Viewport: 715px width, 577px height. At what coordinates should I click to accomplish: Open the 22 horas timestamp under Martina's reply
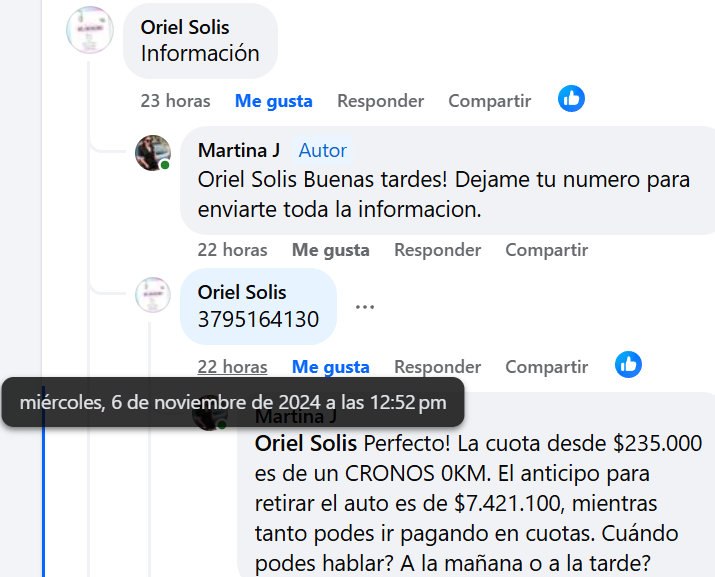(232, 250)
